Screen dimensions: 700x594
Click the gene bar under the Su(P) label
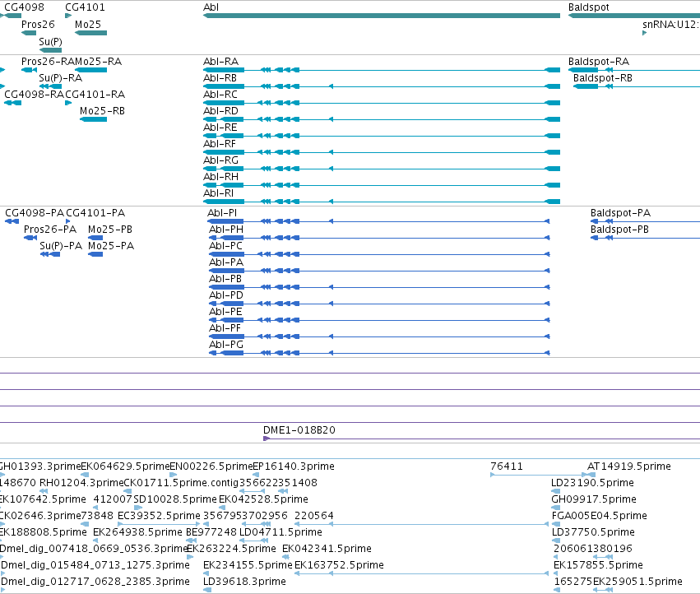(x=50, y=50)
